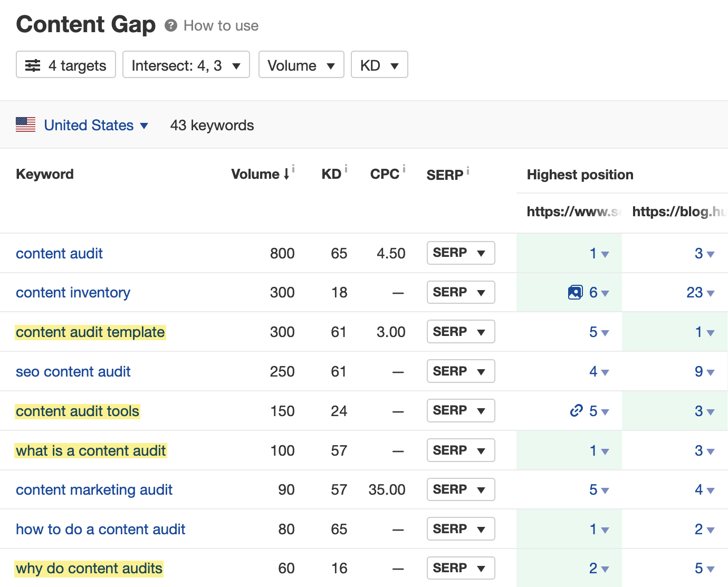Click the link icon beside content audit tools position

point(576,410)
